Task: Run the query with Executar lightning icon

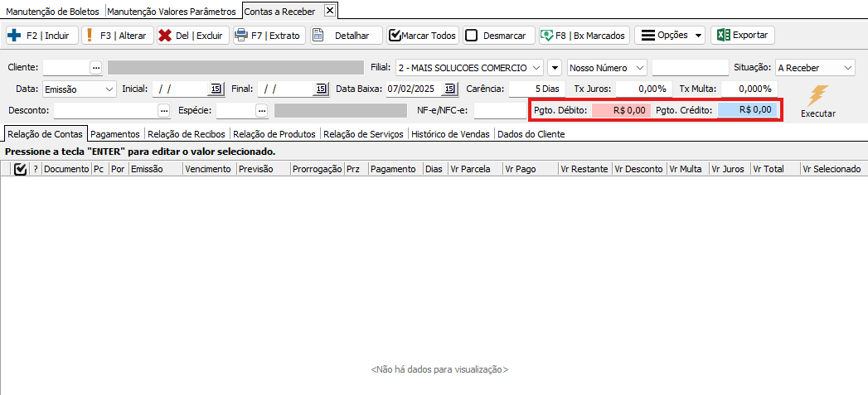Action: pos(817,101)
